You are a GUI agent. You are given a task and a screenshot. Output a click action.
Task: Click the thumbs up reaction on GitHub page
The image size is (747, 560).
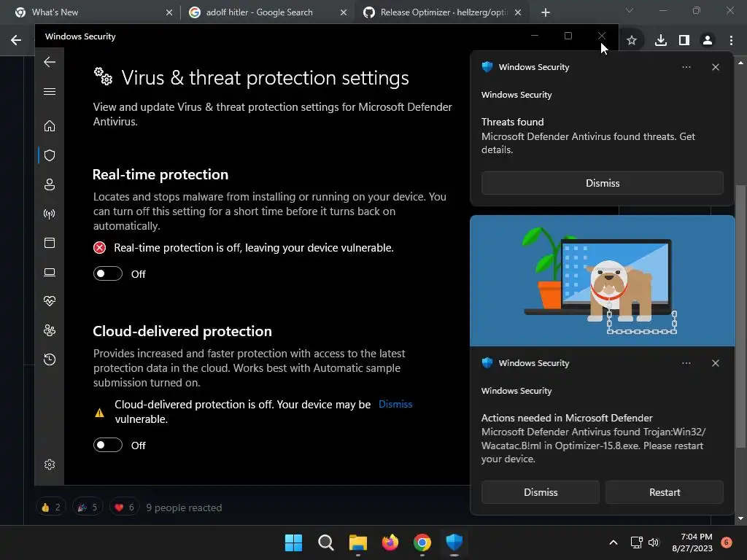[50, 507]
